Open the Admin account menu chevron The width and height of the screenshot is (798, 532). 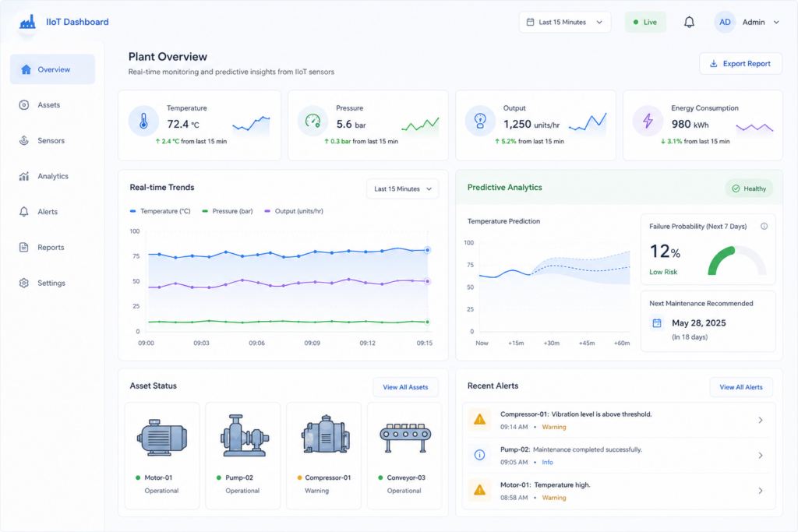click(x=776, y=22)
